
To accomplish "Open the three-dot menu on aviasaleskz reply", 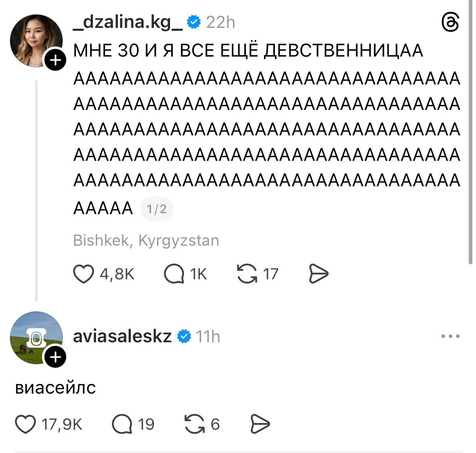I will coord(451,336).
